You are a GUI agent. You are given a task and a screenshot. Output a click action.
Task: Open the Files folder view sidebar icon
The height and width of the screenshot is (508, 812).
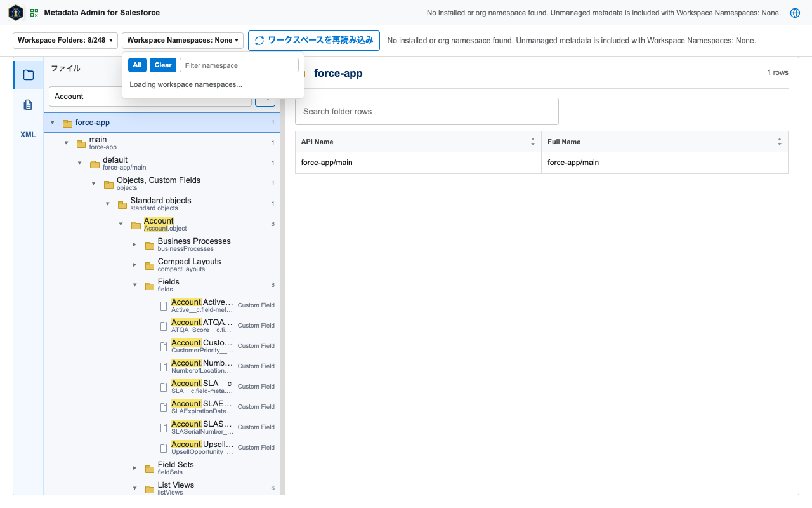[x=29, y=75]
